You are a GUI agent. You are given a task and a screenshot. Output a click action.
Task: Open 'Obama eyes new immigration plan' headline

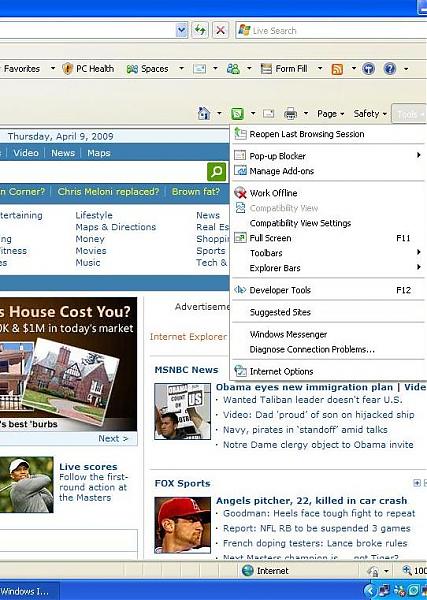click(x=304, y=387)
